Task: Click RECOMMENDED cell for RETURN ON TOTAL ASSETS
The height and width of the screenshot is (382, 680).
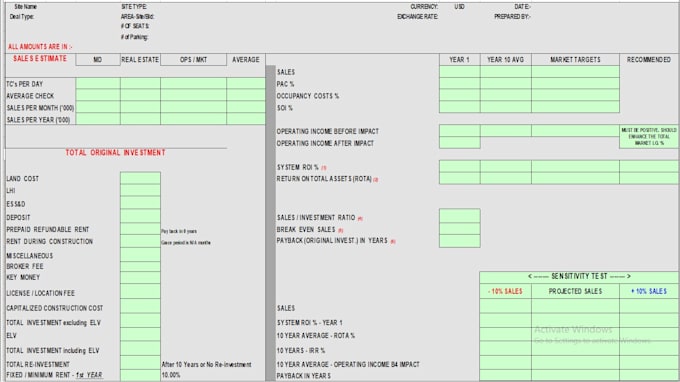Action: click(649, 178)
